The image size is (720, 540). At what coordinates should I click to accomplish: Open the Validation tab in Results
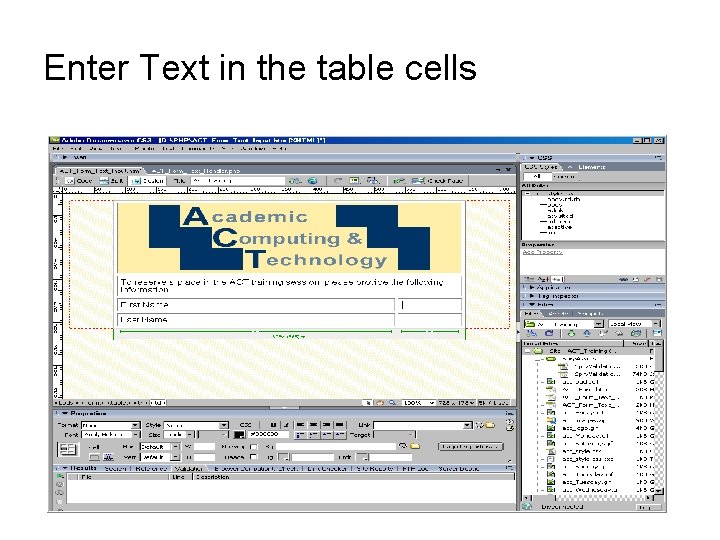(189, 469)
